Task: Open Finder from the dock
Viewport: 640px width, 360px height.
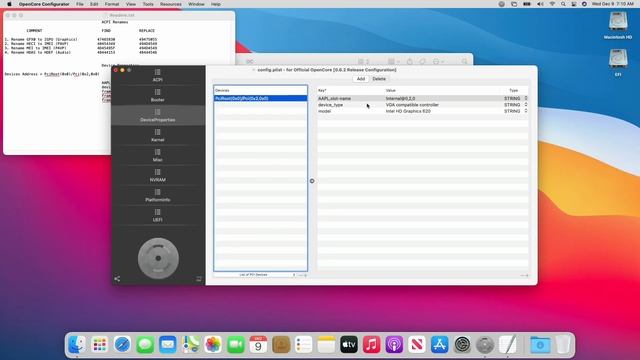Action: (x=77, y=345)
